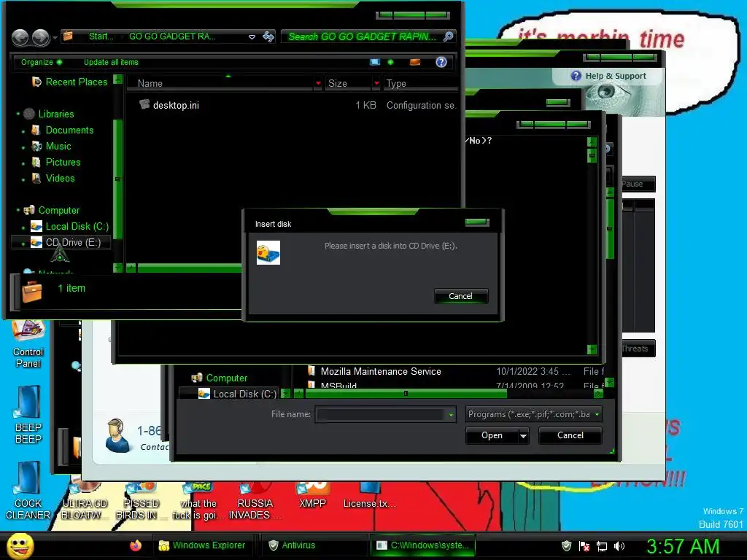Open the Name column filter arrow
The height and width of the screenshot is (560, 747).
coord(318,83)
